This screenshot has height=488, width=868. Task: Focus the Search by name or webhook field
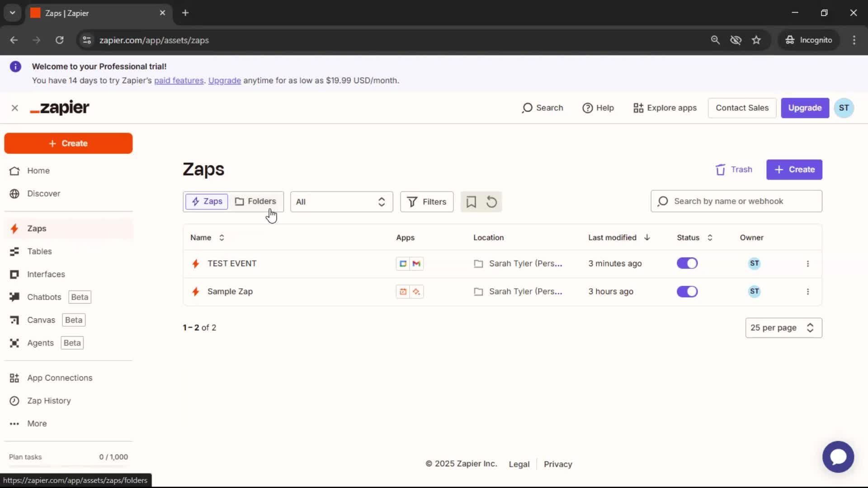(x=736, y=201)
